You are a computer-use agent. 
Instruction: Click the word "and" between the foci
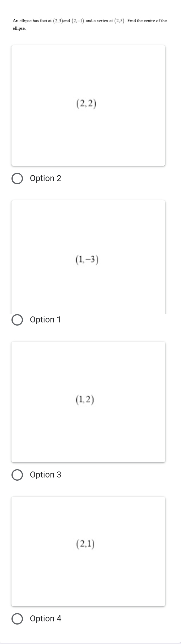[67, 21]
